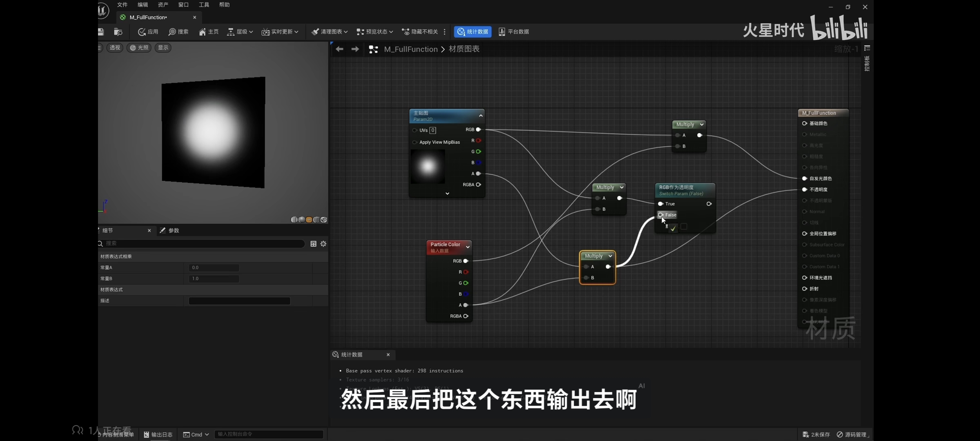This screenshot has width=980, height=441.
Task: Click the graph forward navigation arrow
Action: tap(355, 49)
